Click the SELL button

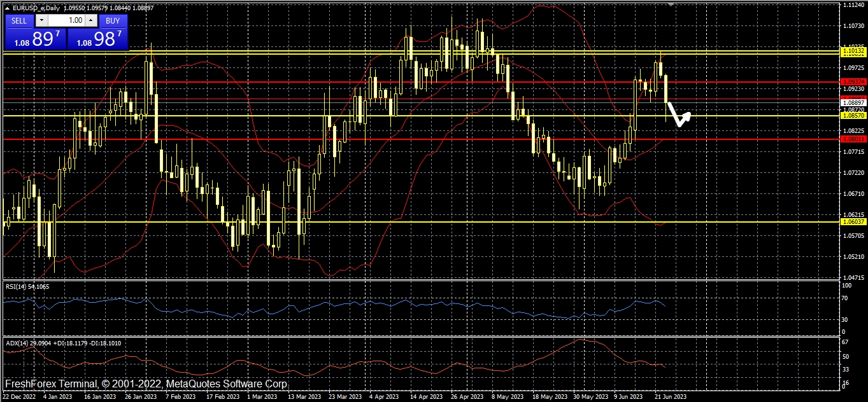click(x=19, y=20)
